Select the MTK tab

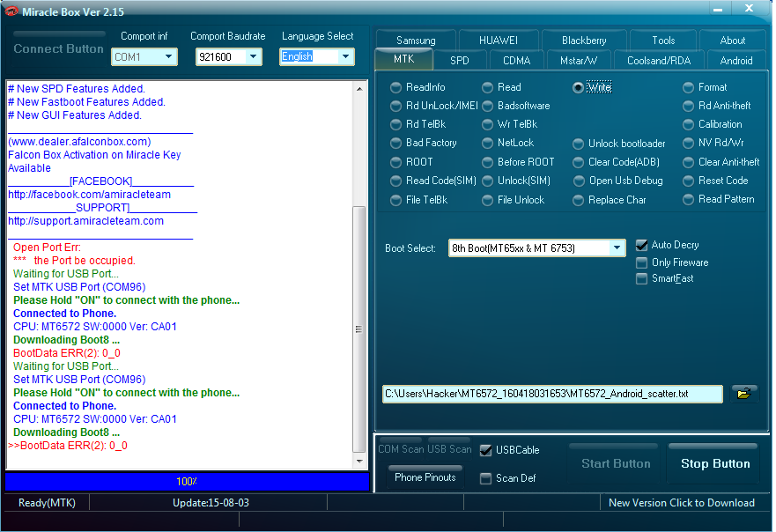pos(403,59)
